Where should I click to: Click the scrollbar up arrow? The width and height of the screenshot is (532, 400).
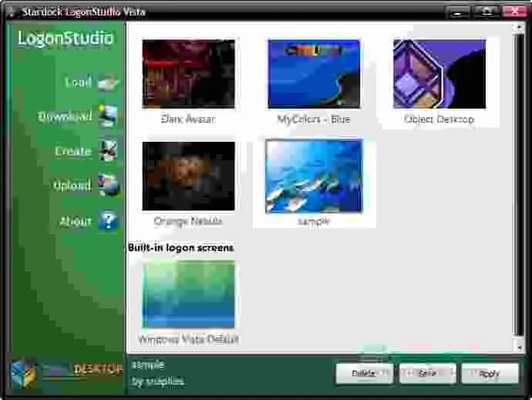(519, 28)
